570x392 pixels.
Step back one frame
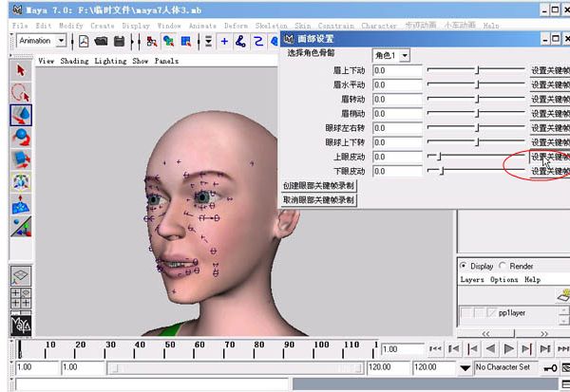click(454, 348)
